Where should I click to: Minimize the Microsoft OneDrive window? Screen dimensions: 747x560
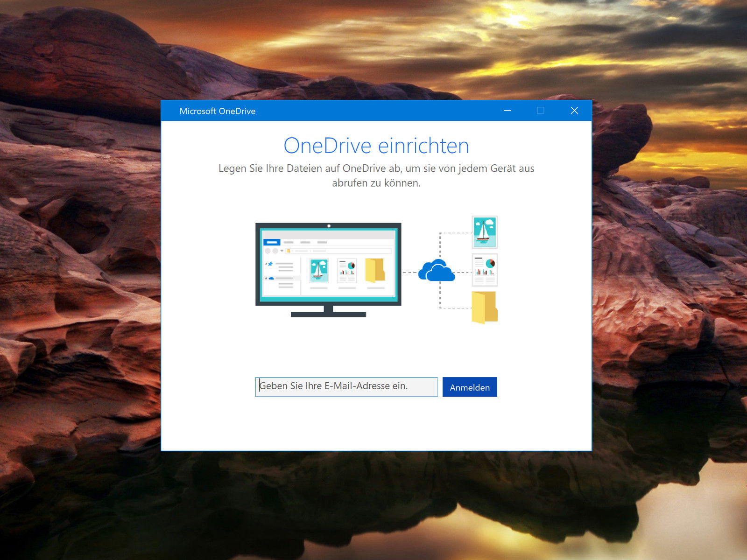(x=507, y=111)
